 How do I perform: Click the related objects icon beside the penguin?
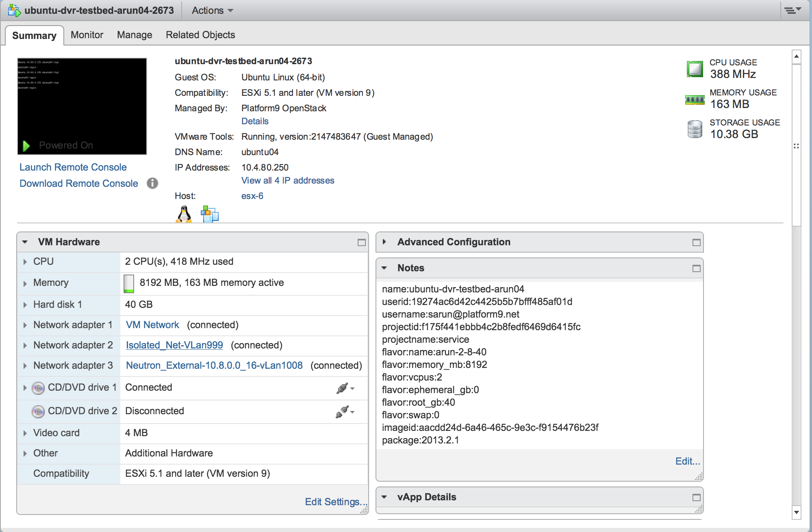[x=209, y=212]
